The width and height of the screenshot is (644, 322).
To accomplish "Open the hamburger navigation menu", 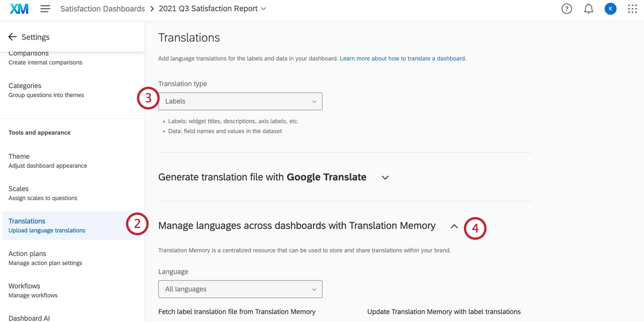I will point(45,9).
